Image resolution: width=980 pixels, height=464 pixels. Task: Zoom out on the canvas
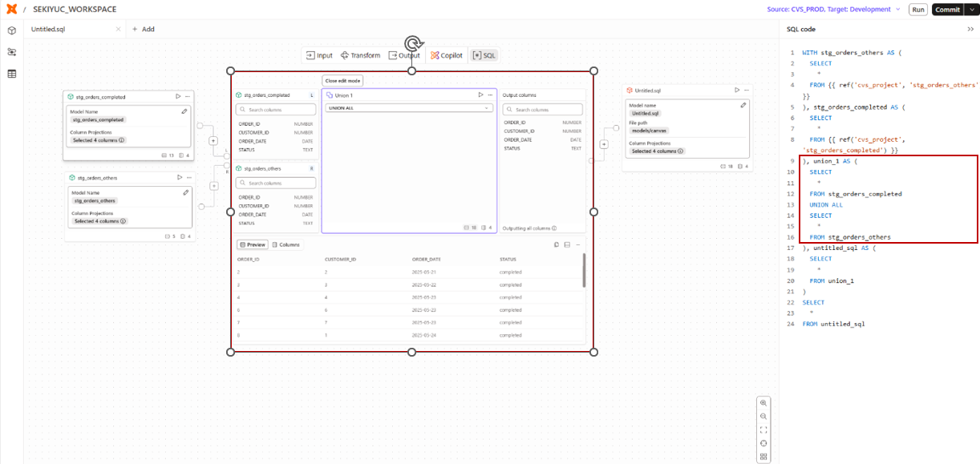[763, 417]
